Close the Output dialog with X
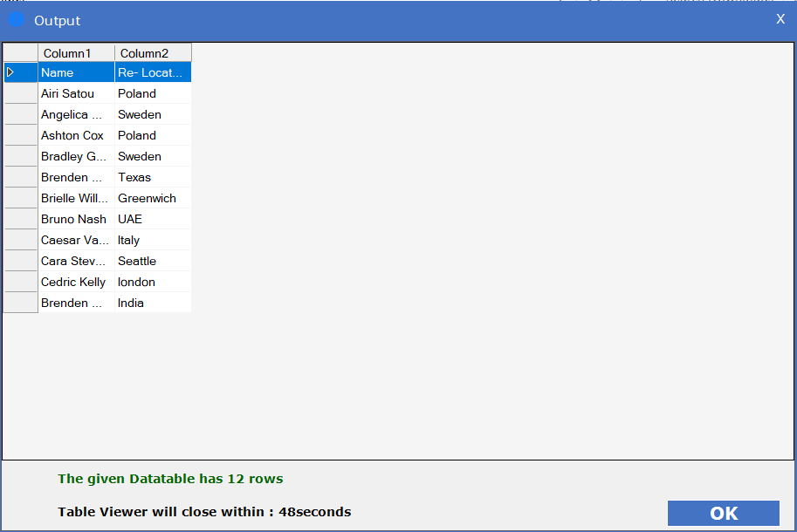 pos(780,19)
